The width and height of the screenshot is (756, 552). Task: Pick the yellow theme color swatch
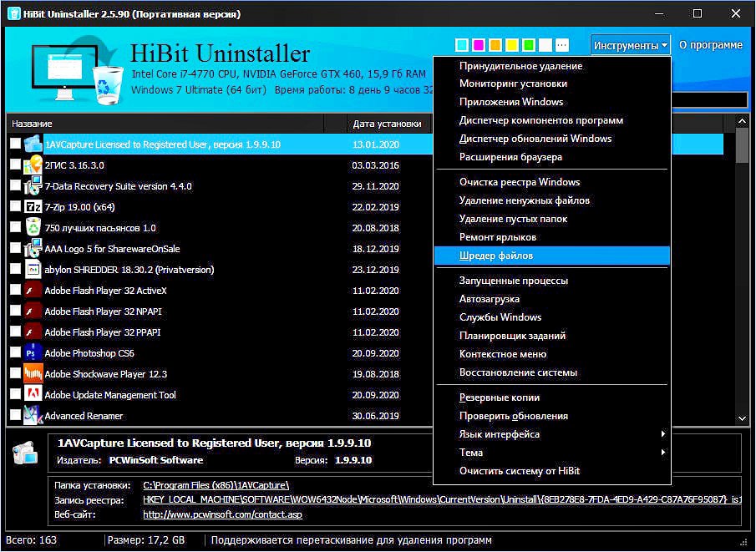pos(512,45)
